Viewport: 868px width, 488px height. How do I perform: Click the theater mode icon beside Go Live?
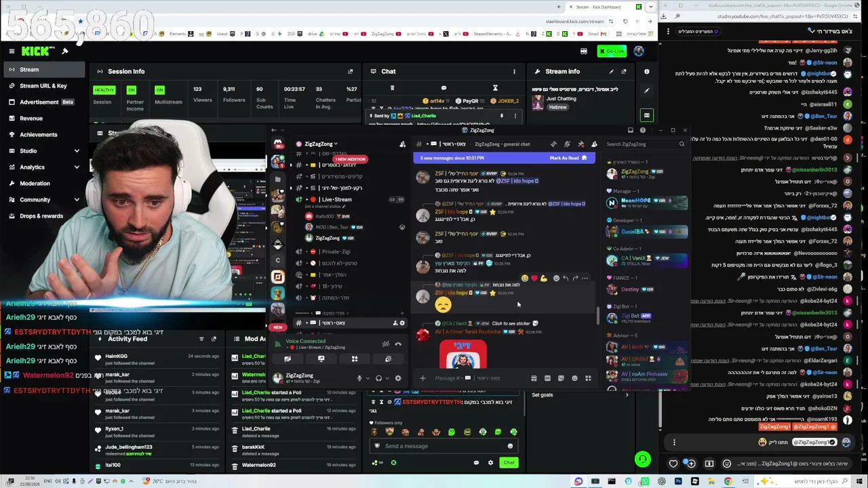pos(584,51)
